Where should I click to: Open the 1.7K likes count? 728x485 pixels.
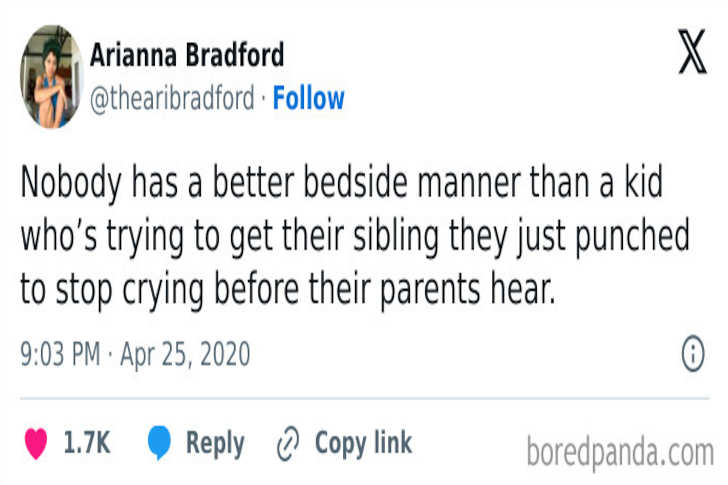[x=87, y=443]
